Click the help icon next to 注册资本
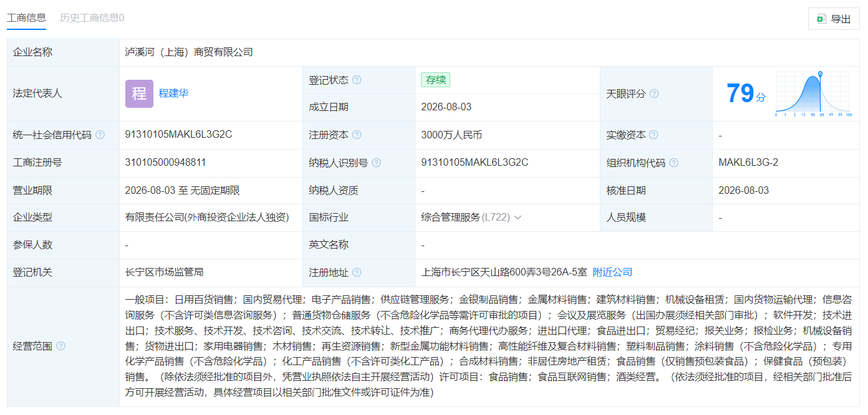 click(x=357, y=135)
